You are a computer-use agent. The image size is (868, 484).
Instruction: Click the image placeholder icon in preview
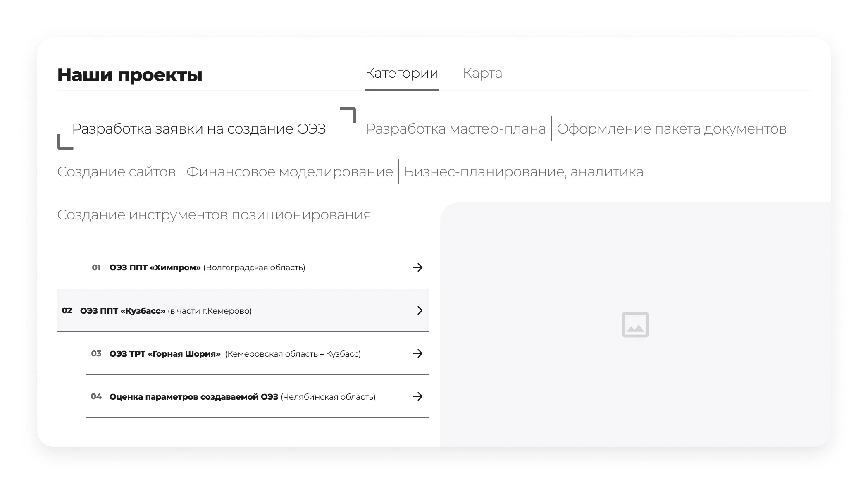point(635,324)
